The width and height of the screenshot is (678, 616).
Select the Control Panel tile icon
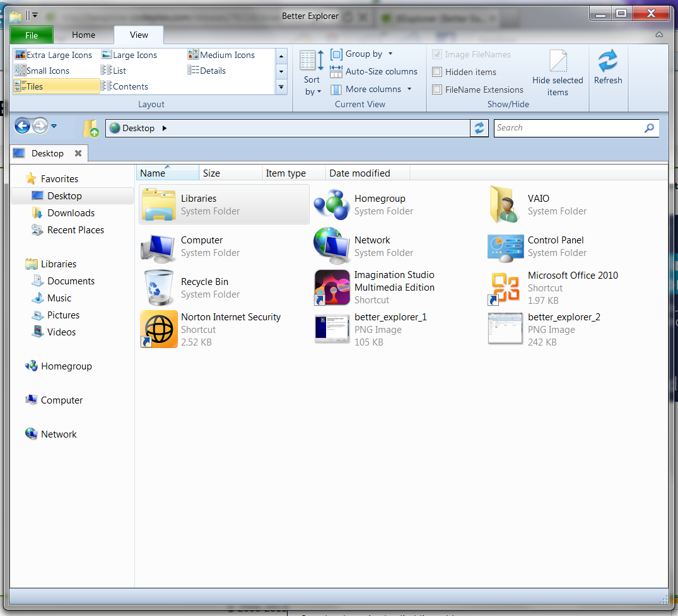pos(505,248)
